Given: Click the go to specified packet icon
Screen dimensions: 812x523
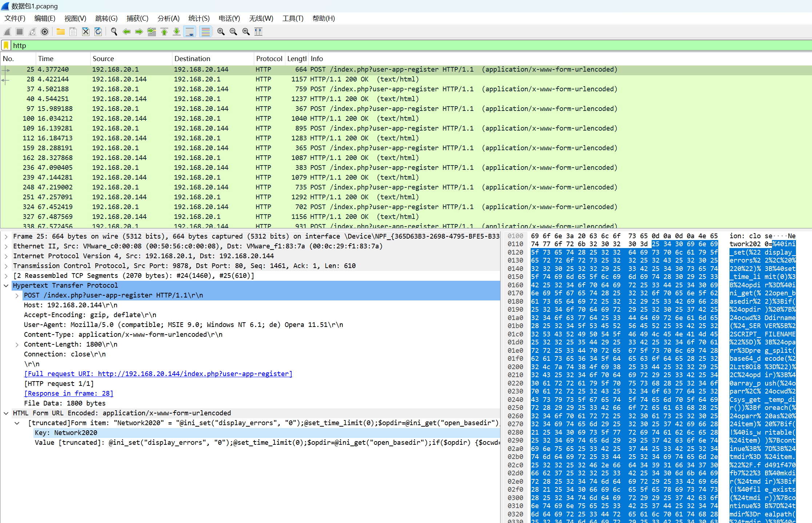Looking at the screenshot, I should click(x=152, y=32).
